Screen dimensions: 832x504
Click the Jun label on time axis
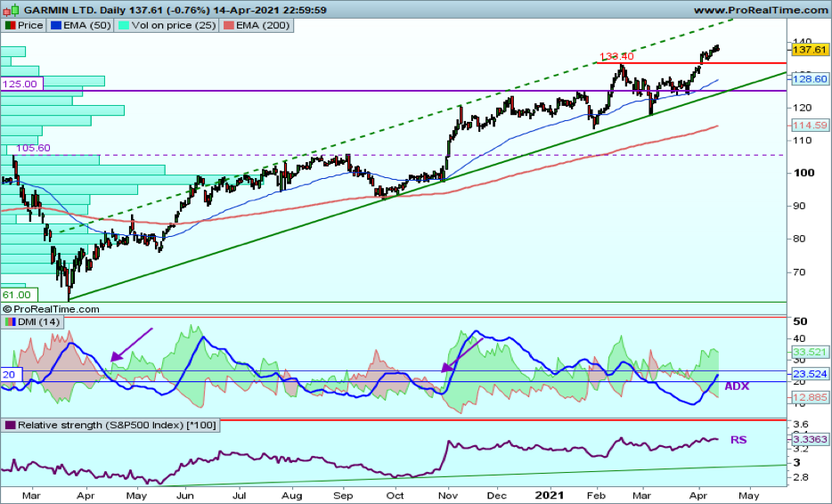(x=185, y=495)
